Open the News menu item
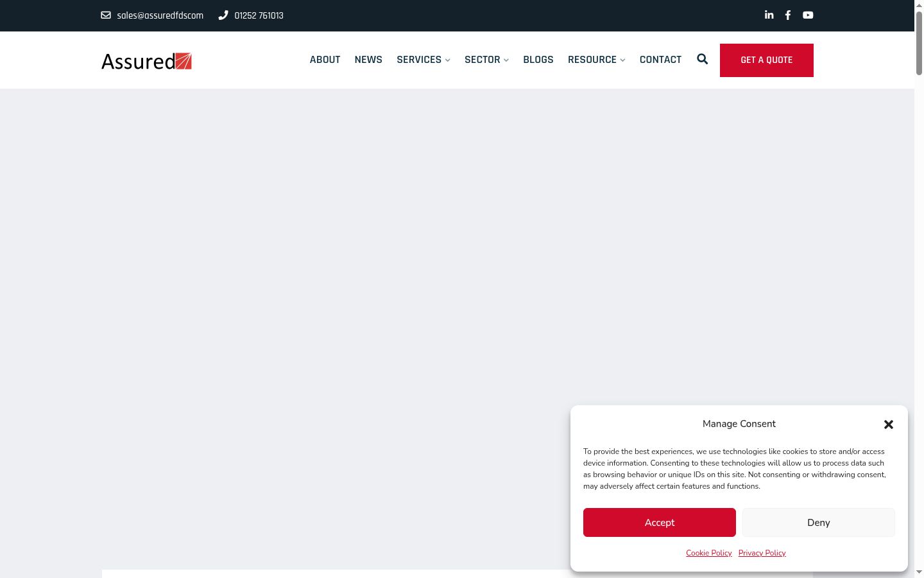The image size is (924, 578). pos(368,60)
